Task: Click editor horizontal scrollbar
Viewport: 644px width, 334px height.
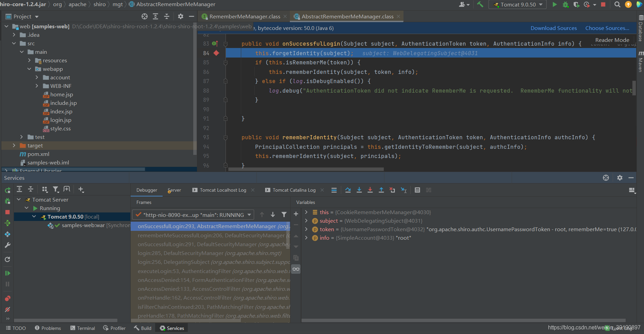Action: pos(306,169)
